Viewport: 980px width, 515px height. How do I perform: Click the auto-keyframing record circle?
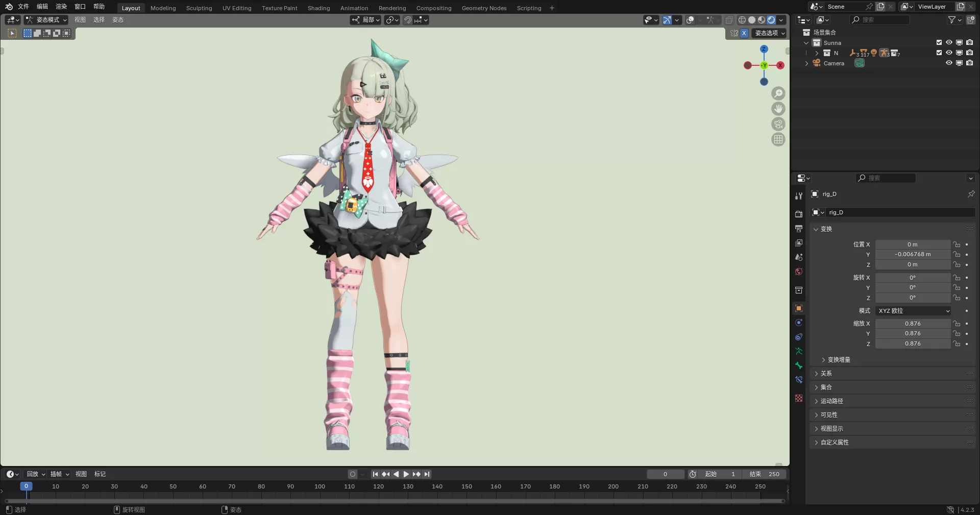pyautogui.click(x=353, y=474)
